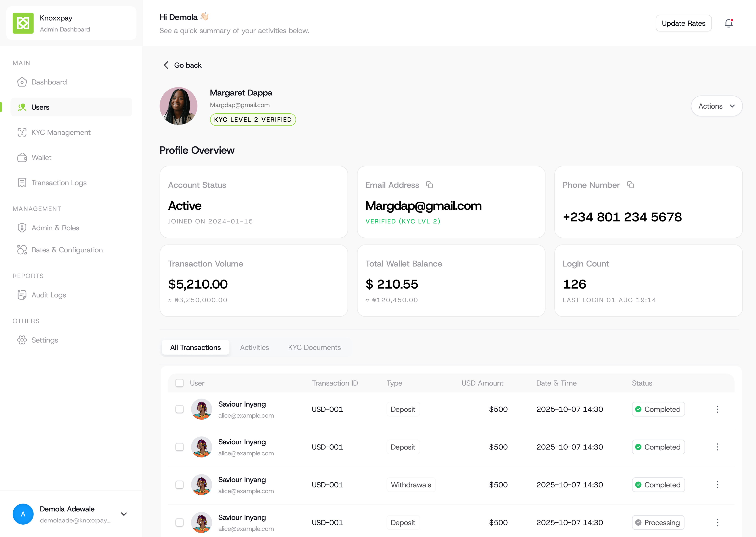Open Rates & Configuration page
Viewport: 756px width, 537px height.
pos(71,250)
